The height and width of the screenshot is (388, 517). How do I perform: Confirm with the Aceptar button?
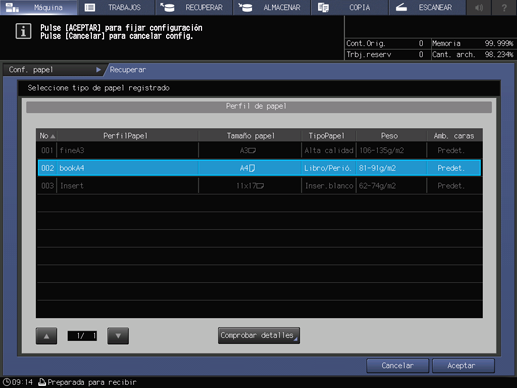click(463, 366)
